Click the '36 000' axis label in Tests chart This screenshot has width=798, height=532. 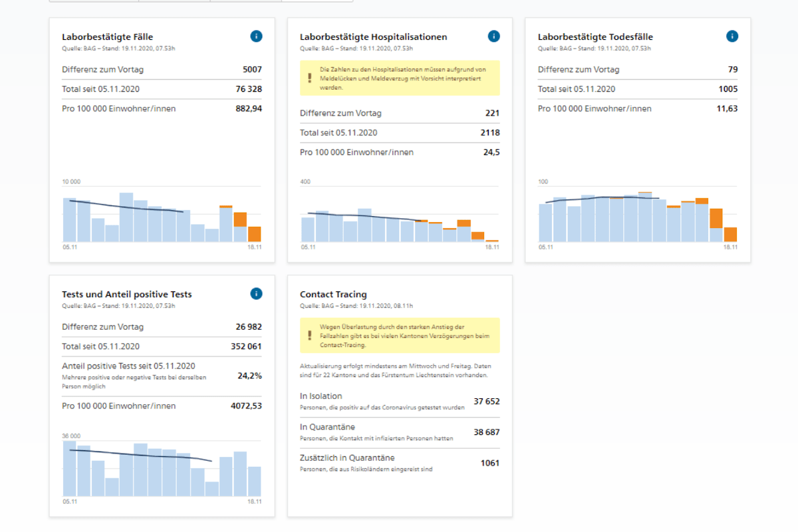[71, 436]
